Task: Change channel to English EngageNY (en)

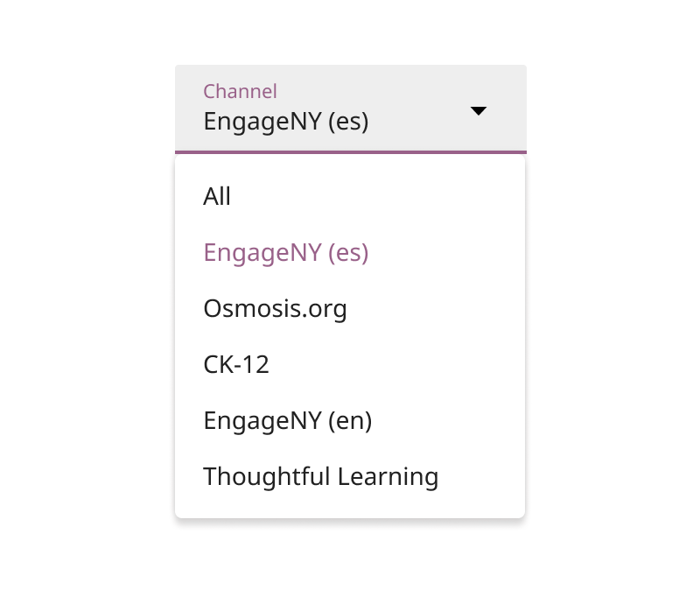Action: point(288,420)
